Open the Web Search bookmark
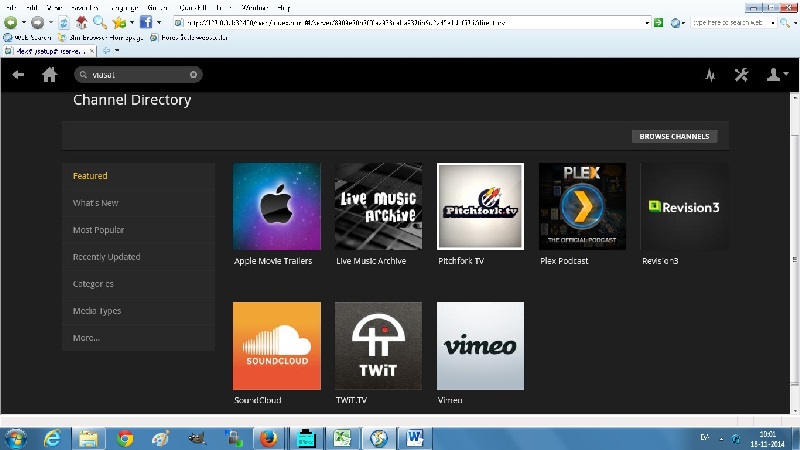Screen dimensions: 800x450 28,38
